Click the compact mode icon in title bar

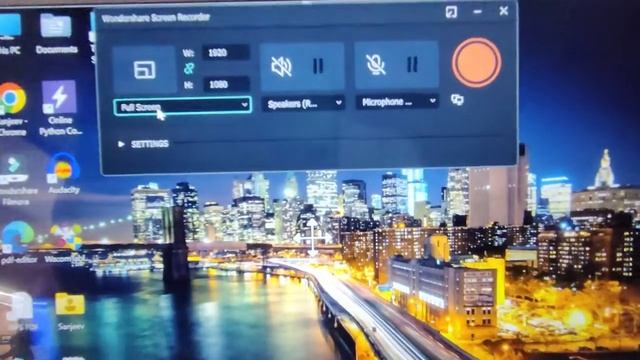(x=451, y=12)
